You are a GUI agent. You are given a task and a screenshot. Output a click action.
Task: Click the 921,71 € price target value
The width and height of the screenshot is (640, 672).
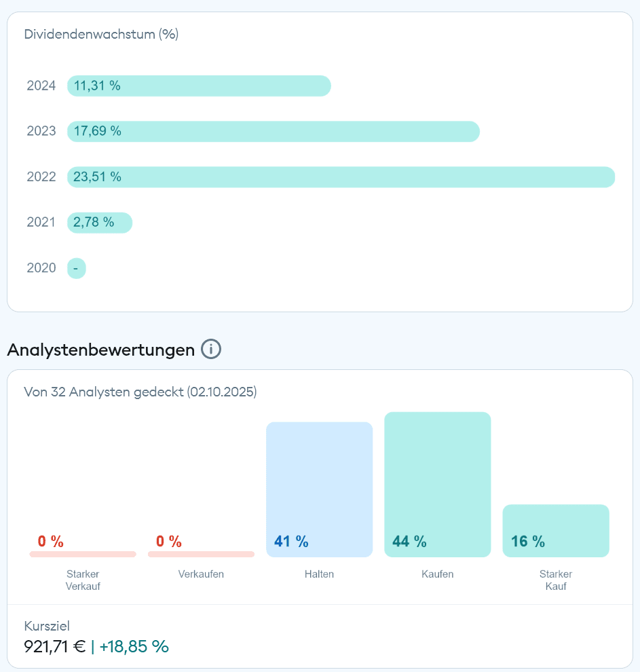click(x=54, y=646)
